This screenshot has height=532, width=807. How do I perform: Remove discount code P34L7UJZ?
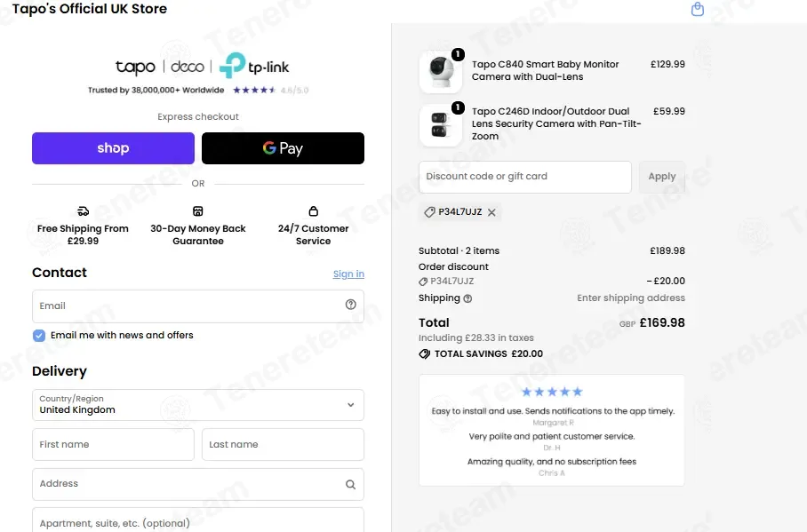pyautogui.click(x=491, y=212)
